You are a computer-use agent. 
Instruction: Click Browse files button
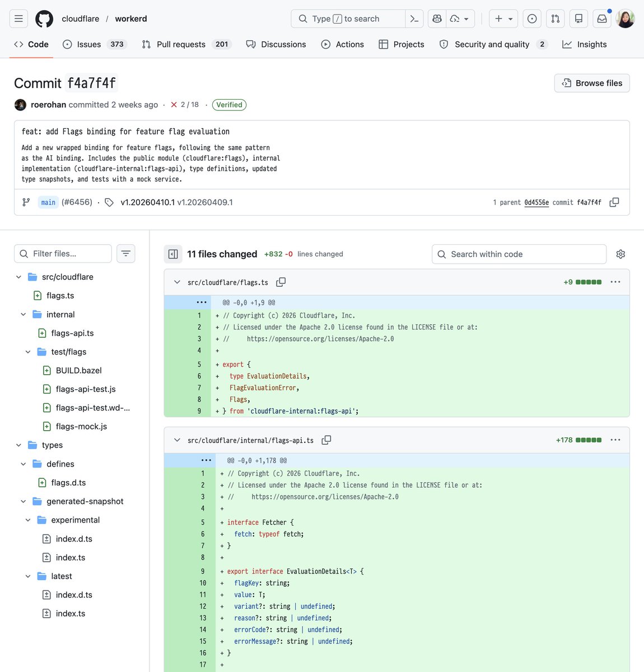pos(592,83)
